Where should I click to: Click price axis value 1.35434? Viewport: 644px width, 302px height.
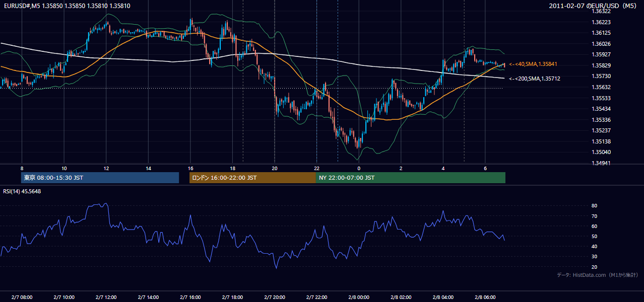pyautogui.click(x=602, y=109)
